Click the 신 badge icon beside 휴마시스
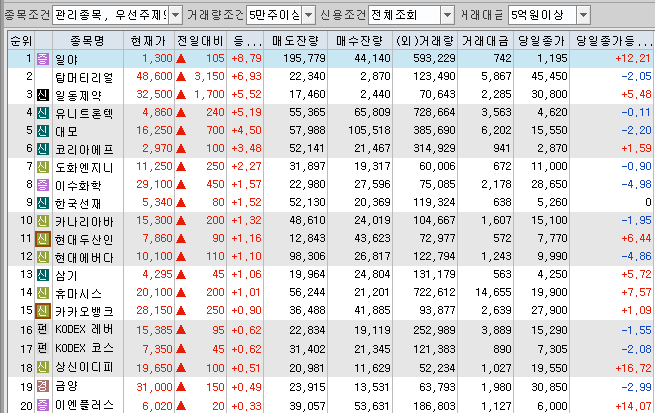Viewport: 655px width, 413px height. (43, 292)
